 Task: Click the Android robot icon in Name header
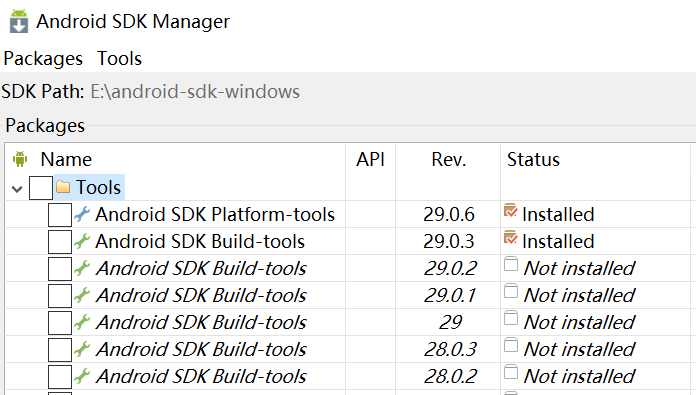point(20,159)
